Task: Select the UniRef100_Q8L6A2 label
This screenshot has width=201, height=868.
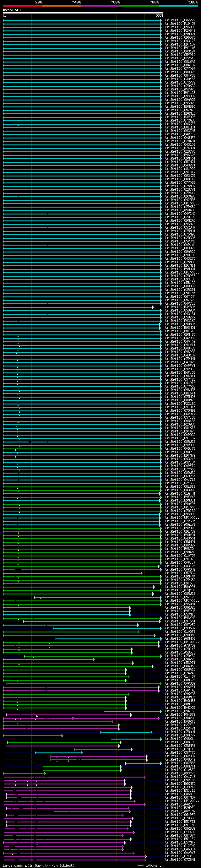Action: click(180, 62)
